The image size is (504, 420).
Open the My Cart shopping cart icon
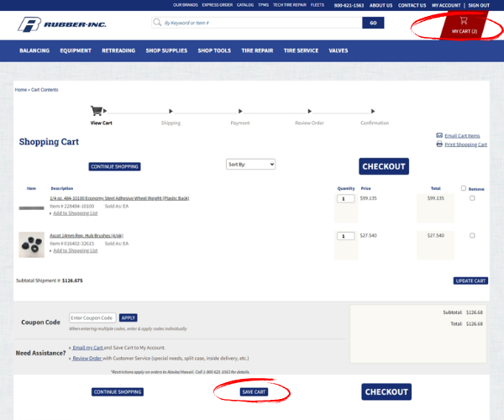click(x=464, y=21)
